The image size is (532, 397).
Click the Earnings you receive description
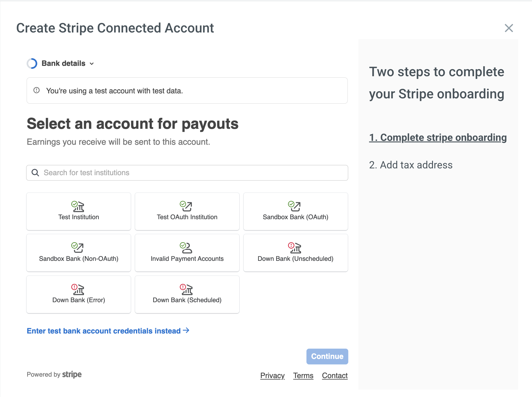click(119, 142)
